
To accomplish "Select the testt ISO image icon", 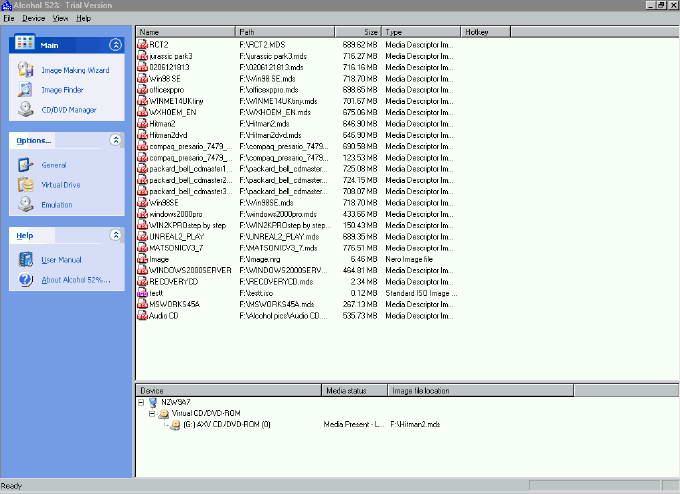I will pyautogui.click(x=142, y=293).
